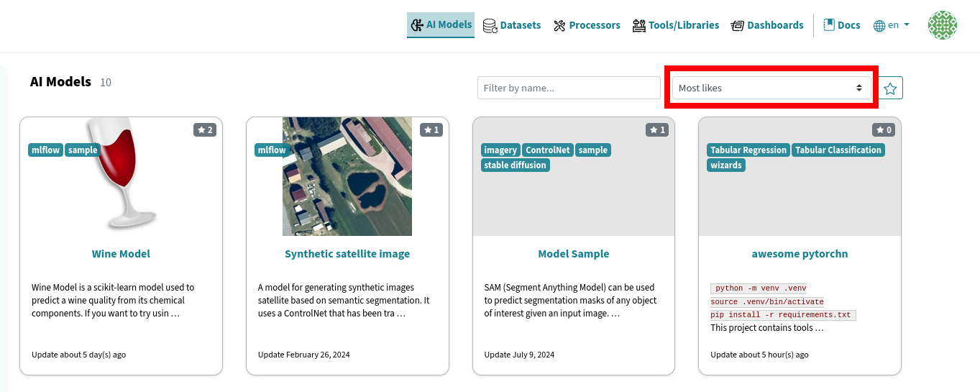Click the Filter by name input field
Screen dimensions: 980x392
pos(568,88)
